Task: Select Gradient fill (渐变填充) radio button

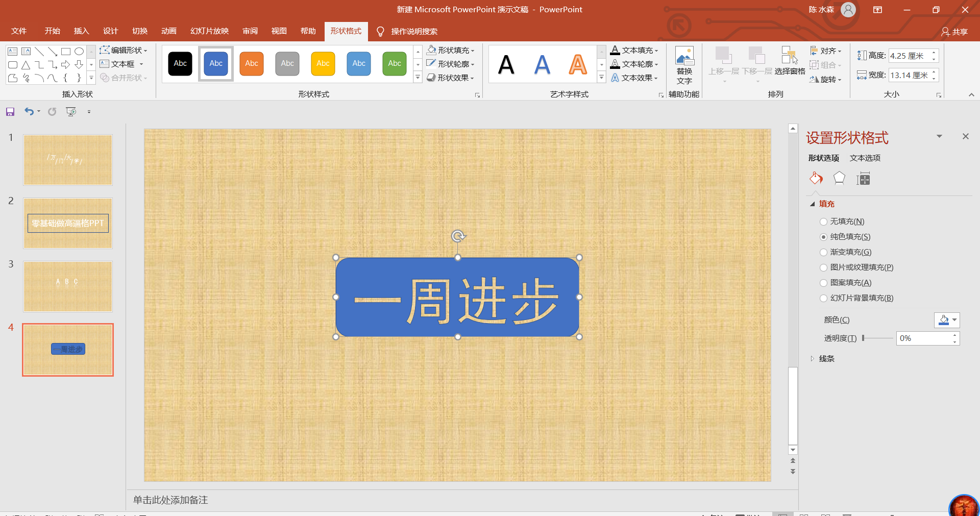Action: [x=823, y=252]
